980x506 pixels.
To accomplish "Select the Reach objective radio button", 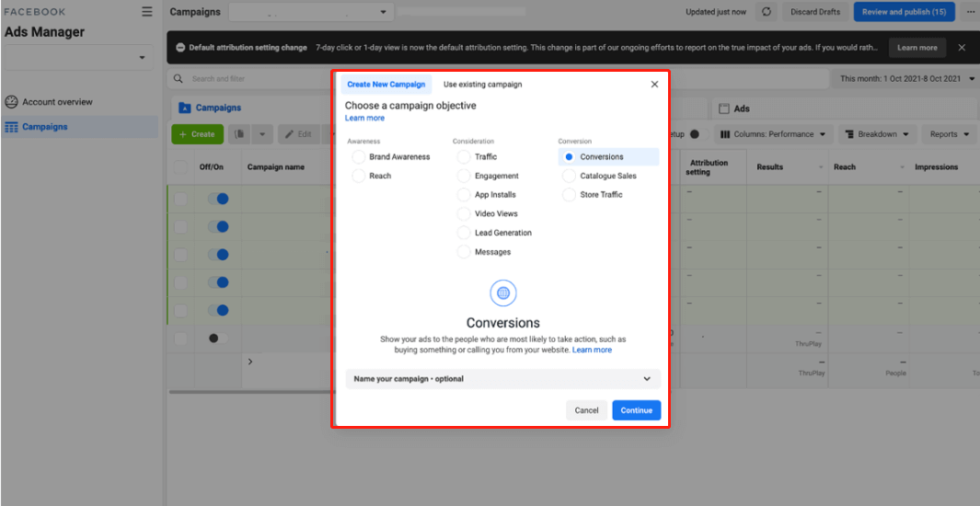I will point(359,176).
